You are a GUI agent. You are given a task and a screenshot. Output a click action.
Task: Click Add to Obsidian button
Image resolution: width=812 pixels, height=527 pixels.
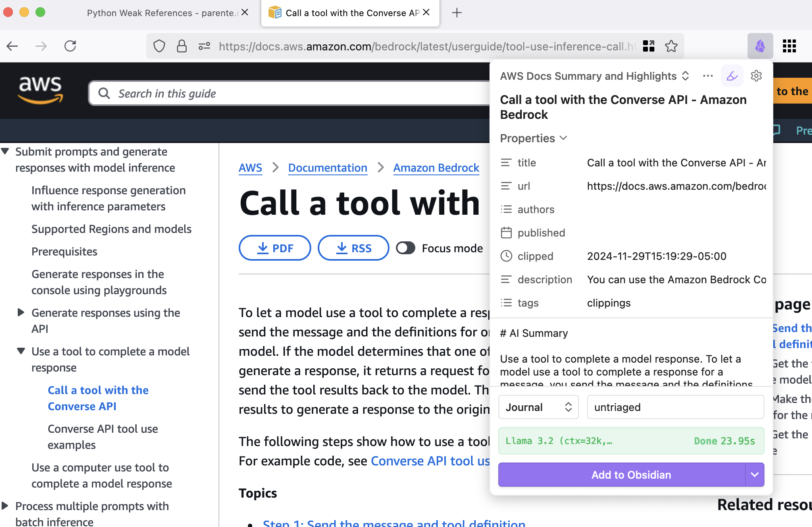(622, 475)
